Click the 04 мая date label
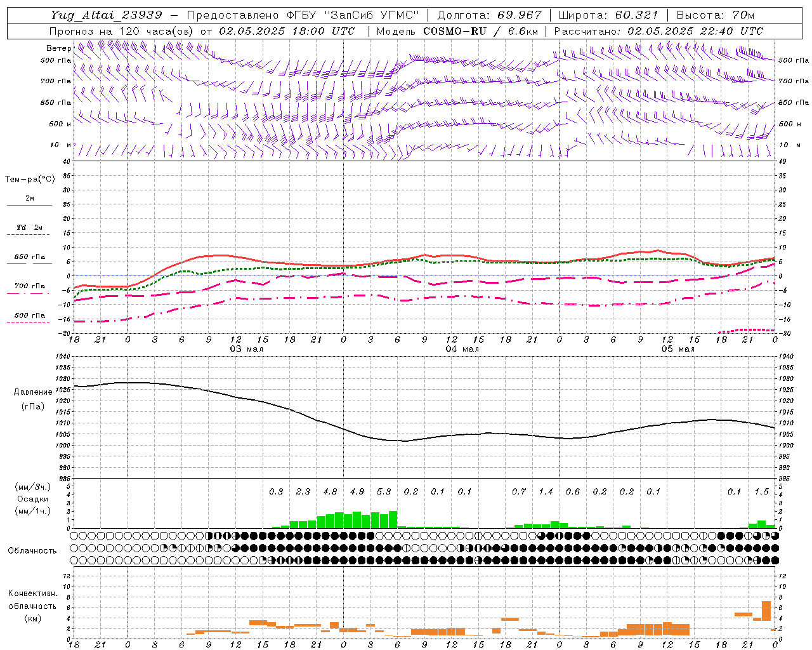 pyautogui.click(x=462, y=349)
